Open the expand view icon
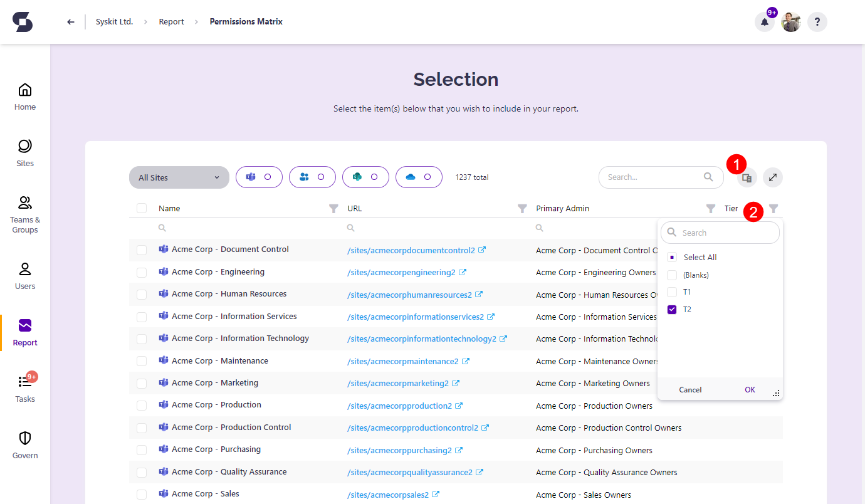The image size is (865, 504). [772, 177]
